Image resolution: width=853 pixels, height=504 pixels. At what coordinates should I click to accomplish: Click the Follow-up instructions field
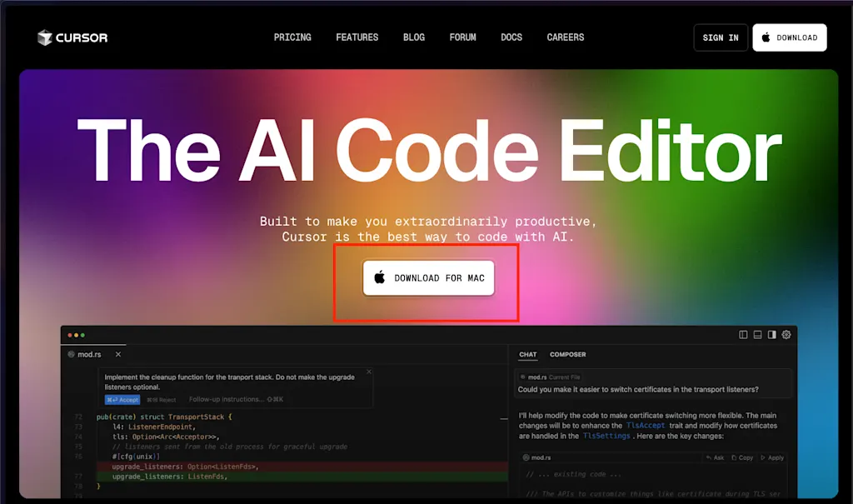pos(236,400)
